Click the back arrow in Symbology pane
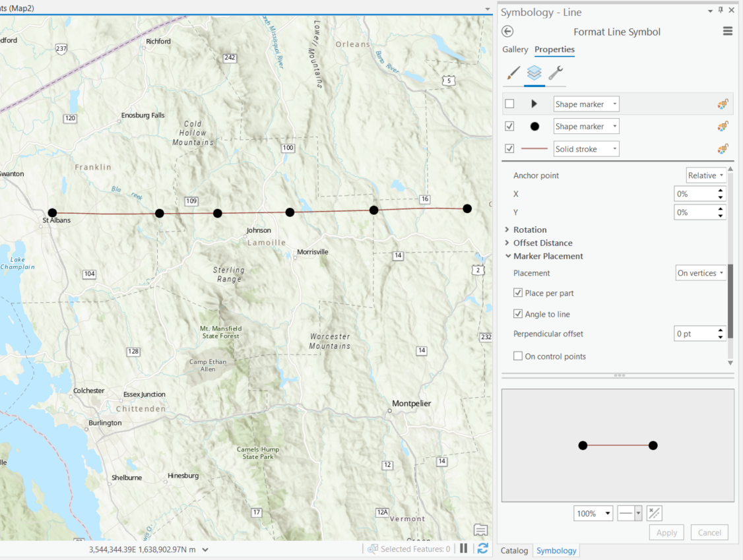 coord(507,31)
